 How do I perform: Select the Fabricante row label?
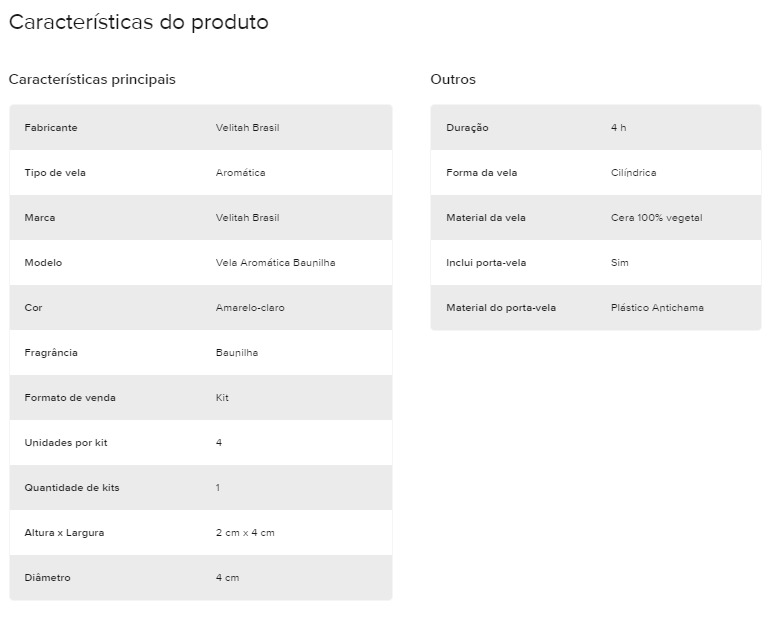click(51, 128)
